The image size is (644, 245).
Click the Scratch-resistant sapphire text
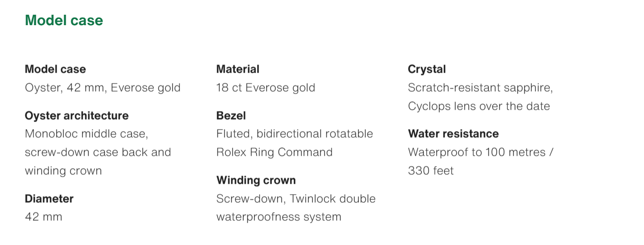pyautogui.click(x=480, y=88)
